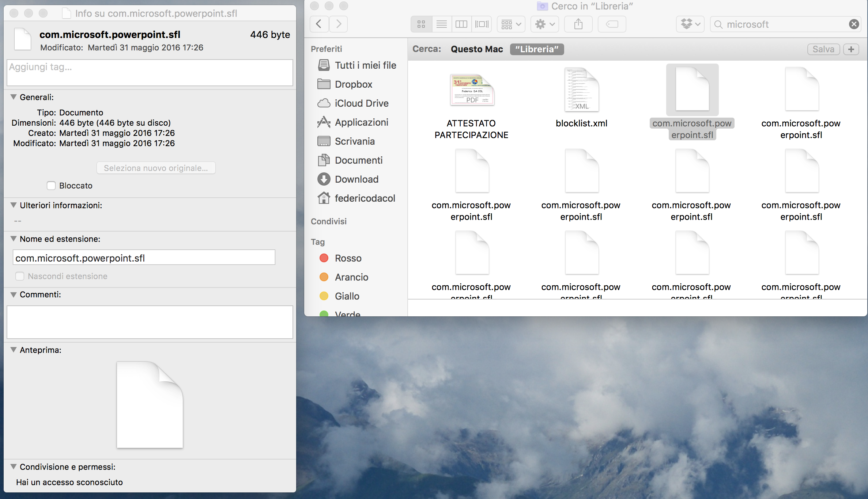Collapse the Anteprima section

(14, 350)
